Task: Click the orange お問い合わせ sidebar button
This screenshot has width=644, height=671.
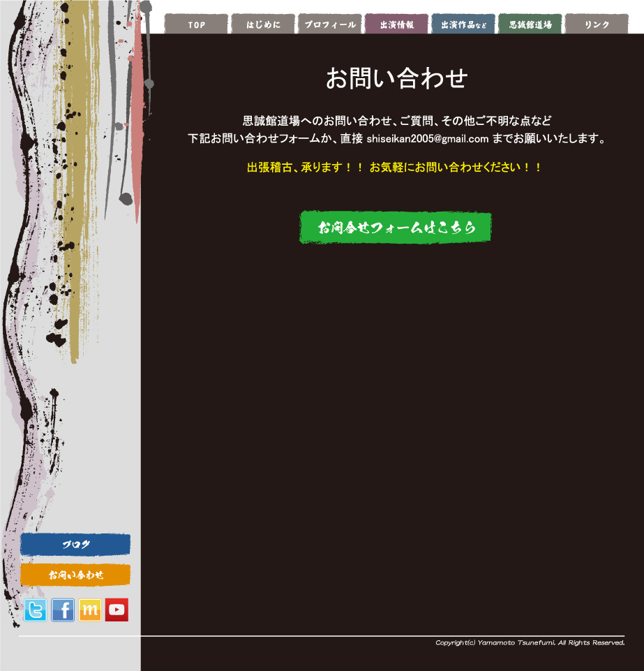Action: point(75,575)
